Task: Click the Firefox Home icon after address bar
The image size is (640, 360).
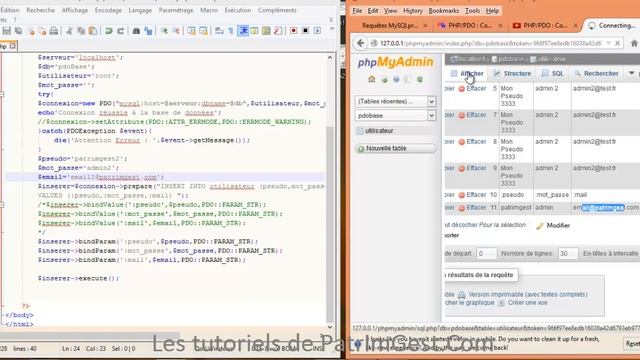Action: coord(634,43)
